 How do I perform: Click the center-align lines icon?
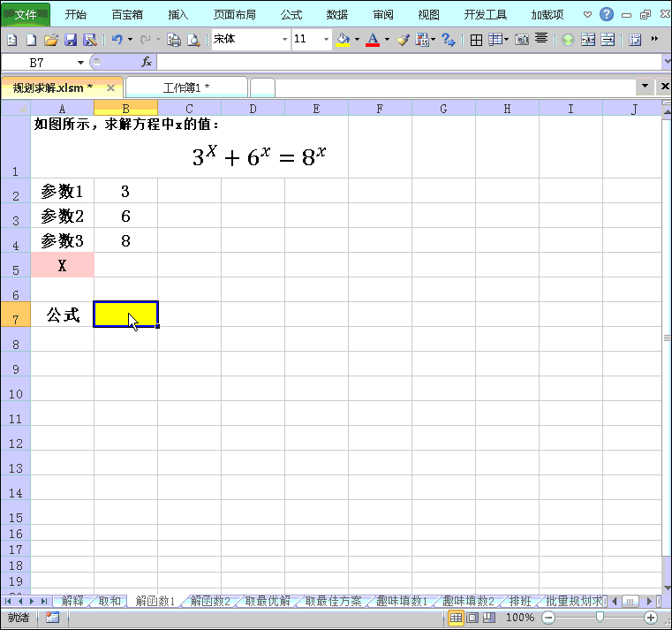[x=541, y=39]
